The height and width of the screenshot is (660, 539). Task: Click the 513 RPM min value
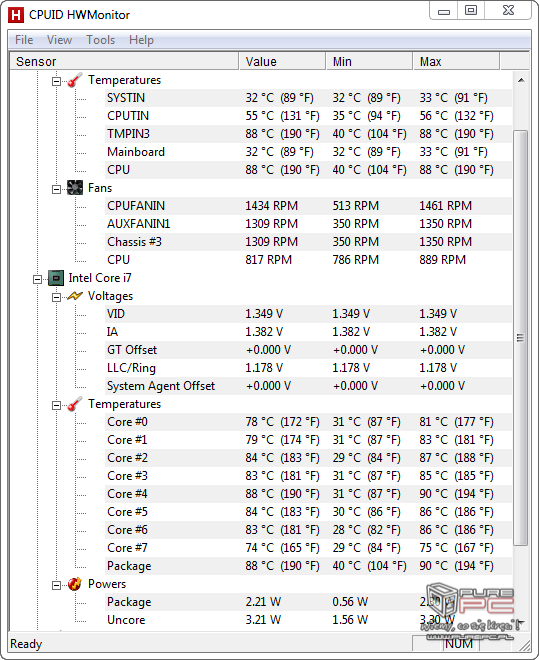point(356,206)
